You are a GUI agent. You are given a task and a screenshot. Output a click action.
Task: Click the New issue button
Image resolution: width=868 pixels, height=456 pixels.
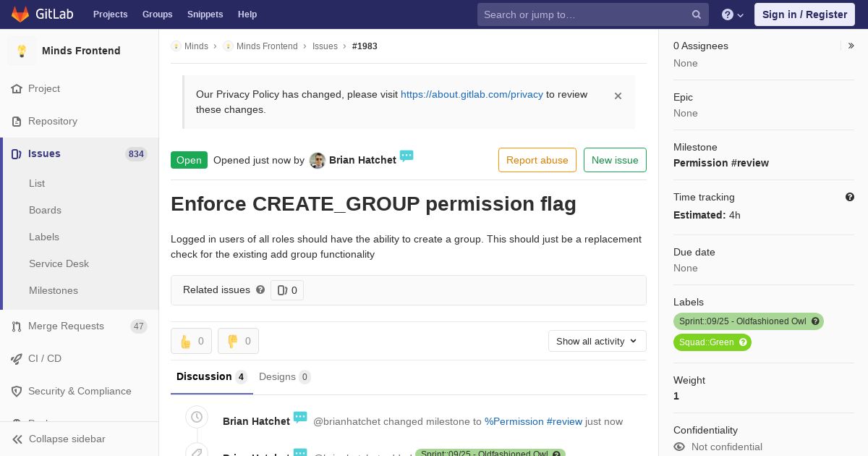(615, 160)
